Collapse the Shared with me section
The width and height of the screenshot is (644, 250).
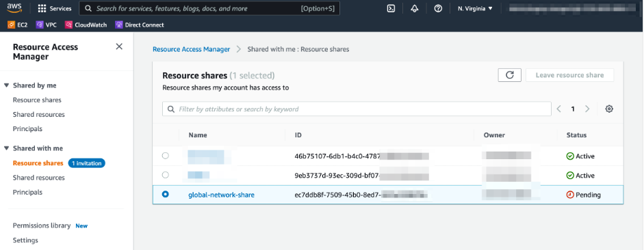pos(7,148)
